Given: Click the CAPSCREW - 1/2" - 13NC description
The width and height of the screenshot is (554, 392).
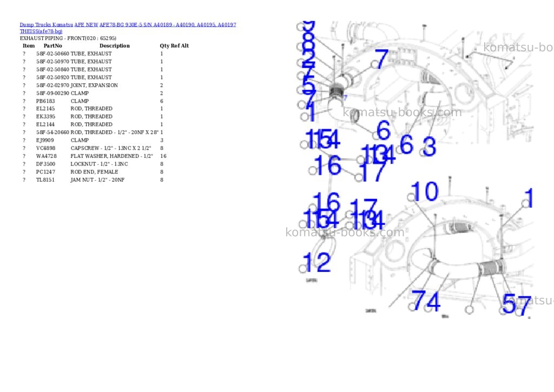Looking at the screenshot, I should point(110,148).
